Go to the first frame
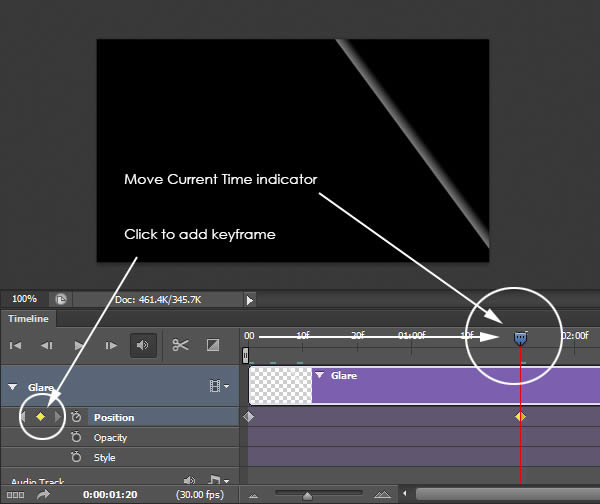 pos(15,346)
